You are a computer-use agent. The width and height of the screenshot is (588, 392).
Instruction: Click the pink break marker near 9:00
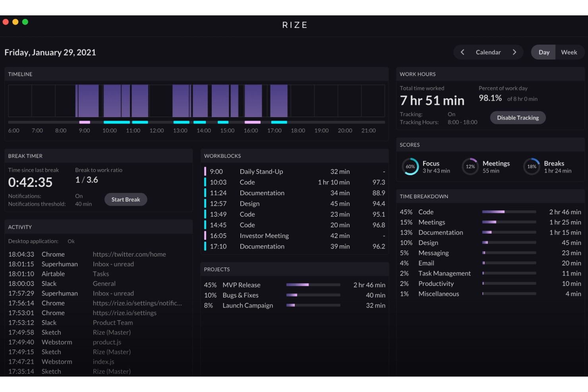click(x=84, y=122)
